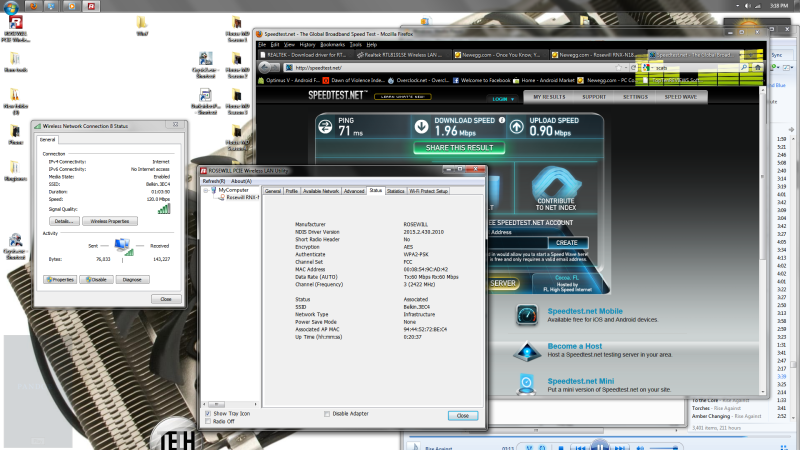Select the Rosewill RNX adapter tree item
Screen dimensions: 800x450
[x=240, y=197]
